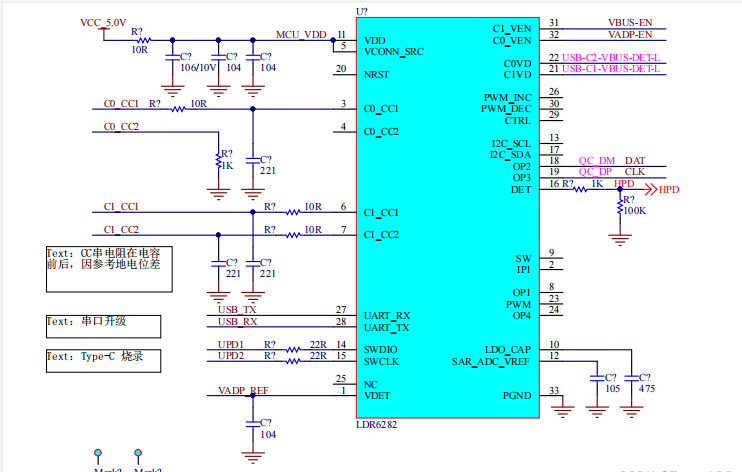Click the HPD output port arrow symbol
The height and width of the screenshot is (472, 742).
coord(652,190)
